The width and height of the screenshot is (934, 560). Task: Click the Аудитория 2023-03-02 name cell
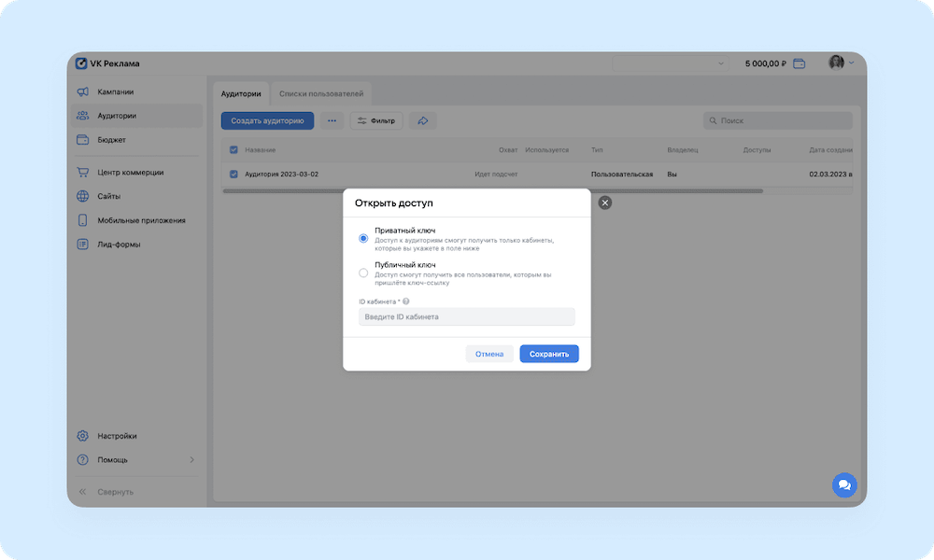coord(282,175)
